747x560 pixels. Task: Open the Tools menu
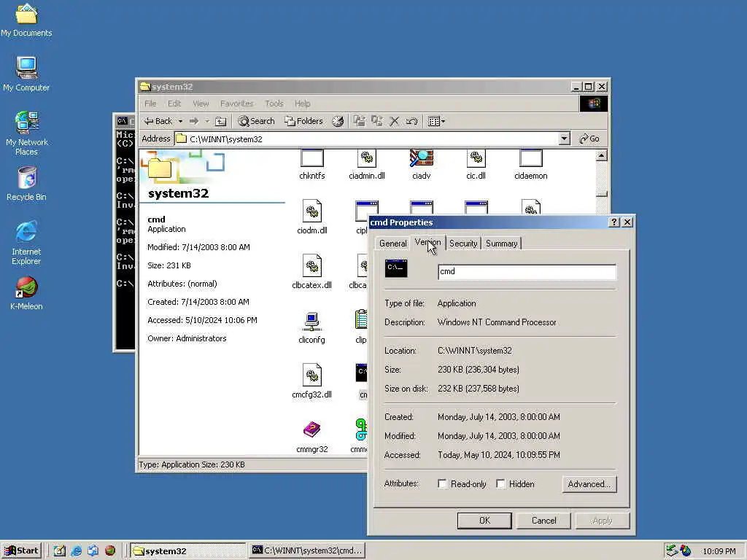tap(274, 104)
